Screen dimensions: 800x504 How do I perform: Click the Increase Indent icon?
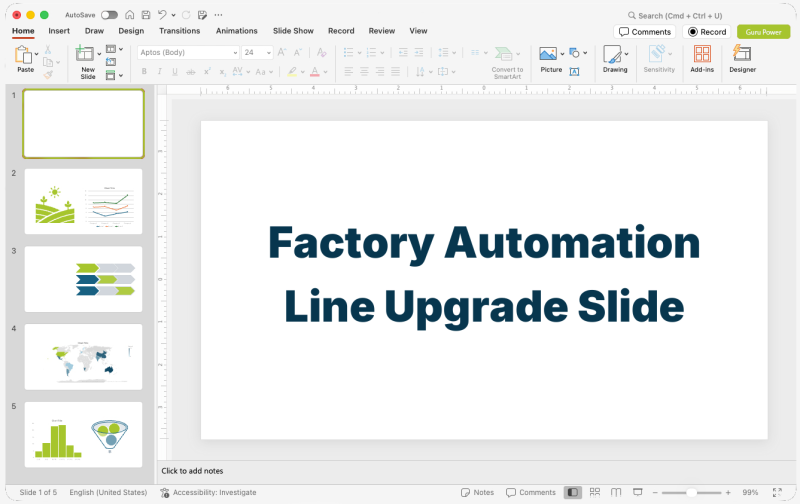419,52
